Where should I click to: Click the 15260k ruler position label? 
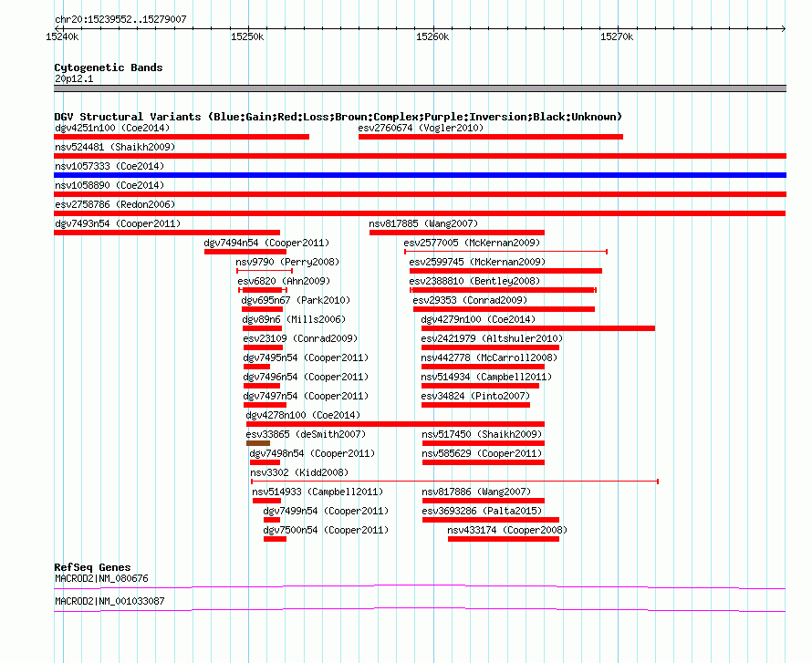[433, 36]
